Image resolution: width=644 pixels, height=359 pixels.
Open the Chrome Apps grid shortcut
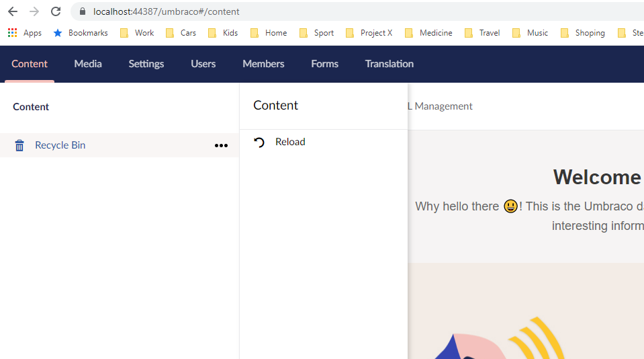coord(13,33)
